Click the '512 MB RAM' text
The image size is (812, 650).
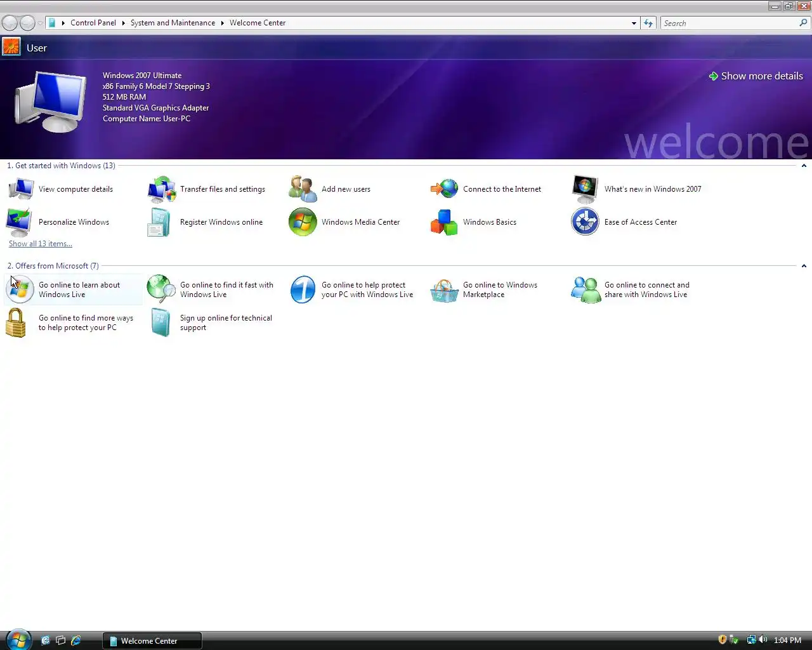[124, 97]
